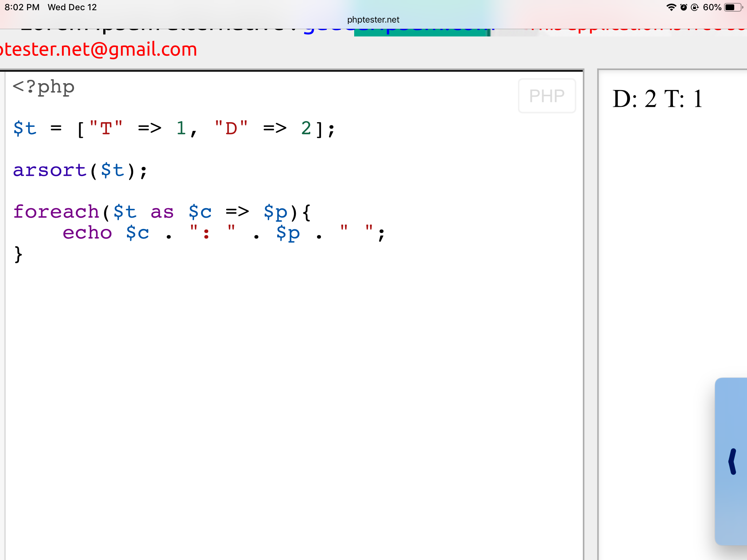Viewport: 747px width, 560px height.
Task: Tap the 8:02 PM clock
Action: pos(22,7)
